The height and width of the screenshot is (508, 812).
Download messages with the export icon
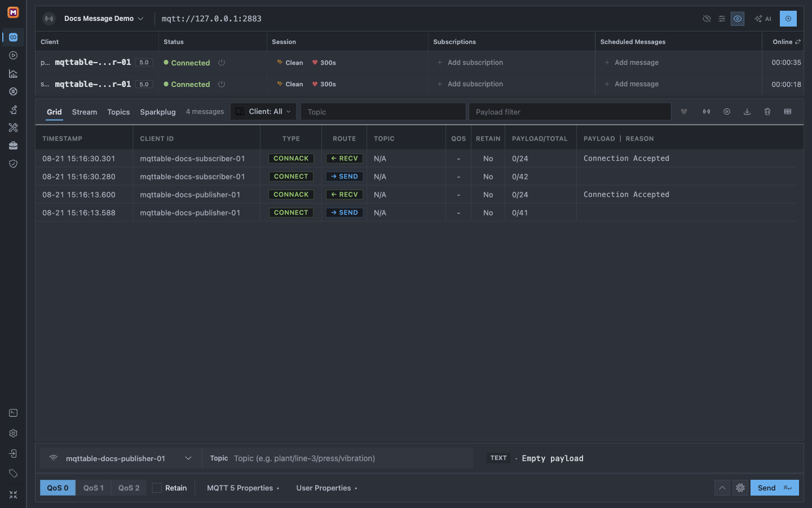[x=747, y=112]
